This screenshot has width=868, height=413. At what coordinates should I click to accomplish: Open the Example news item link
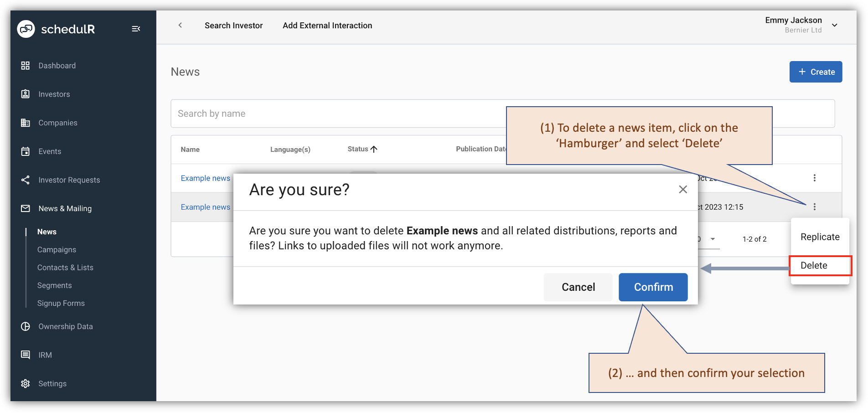point(205,178)
